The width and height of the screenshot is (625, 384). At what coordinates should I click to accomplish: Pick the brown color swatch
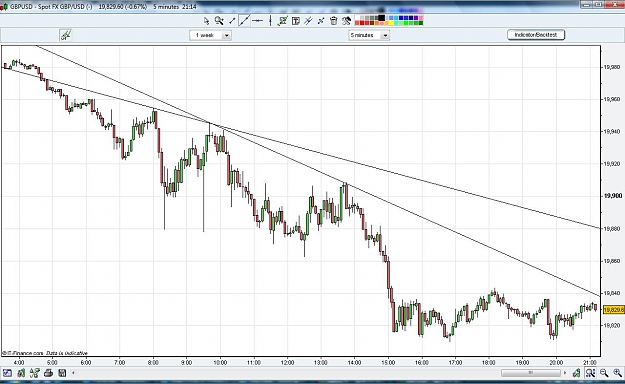(372, 23)
